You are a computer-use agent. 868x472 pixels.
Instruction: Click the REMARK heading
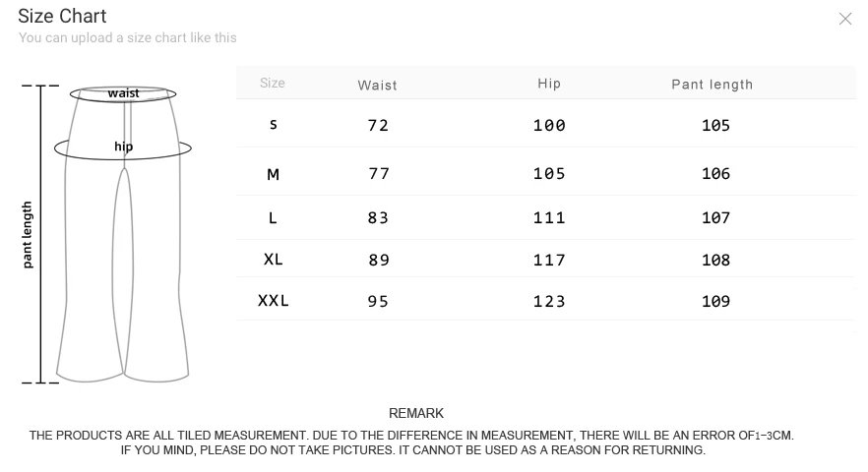click(416, 413)
